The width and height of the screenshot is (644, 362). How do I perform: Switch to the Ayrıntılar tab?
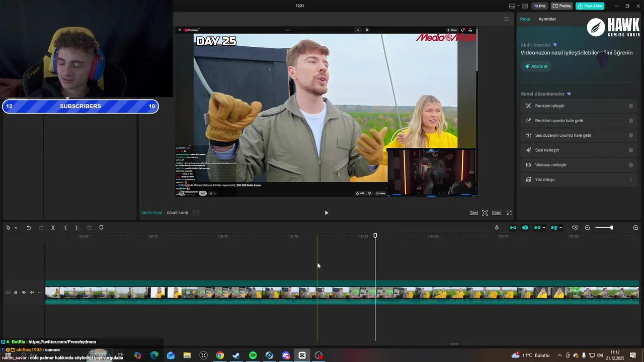[547, 19]
